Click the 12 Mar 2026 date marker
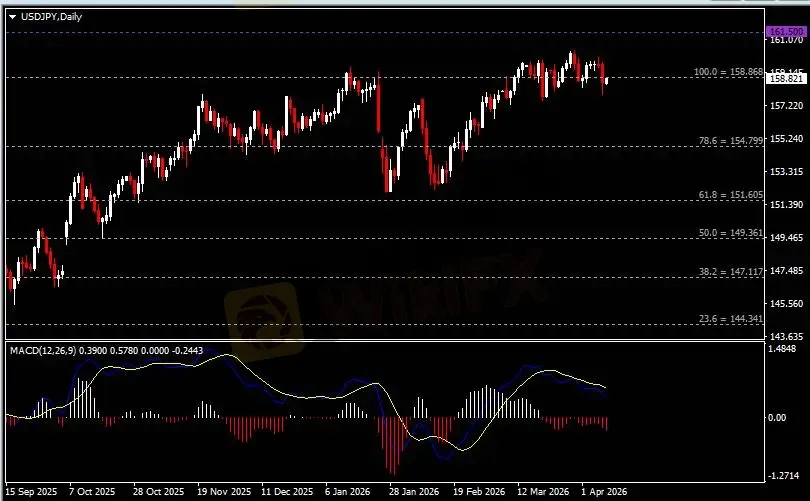Image resolution: width=810 pixels, height=501 pixels. pyautogui.click(x=541, y=492)
